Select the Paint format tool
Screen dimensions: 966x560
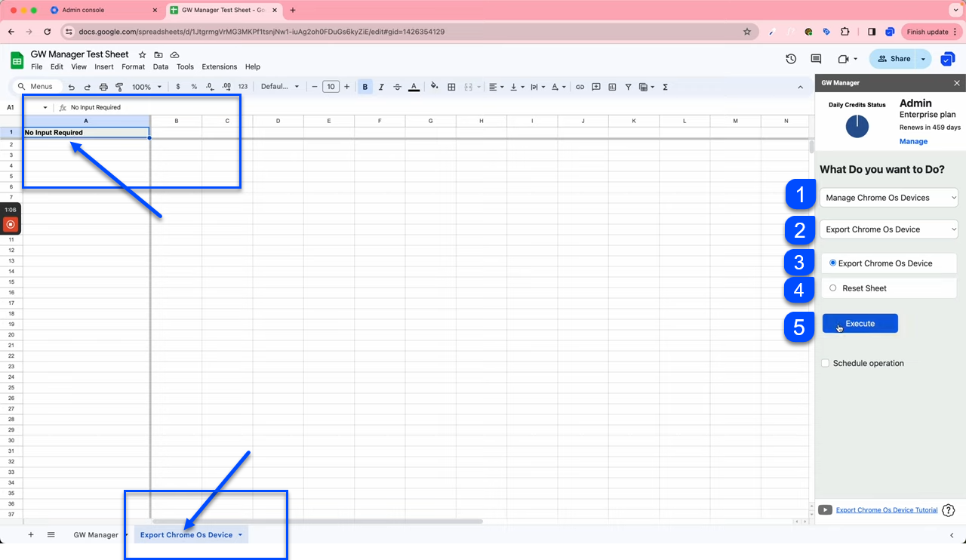[119, 87]
